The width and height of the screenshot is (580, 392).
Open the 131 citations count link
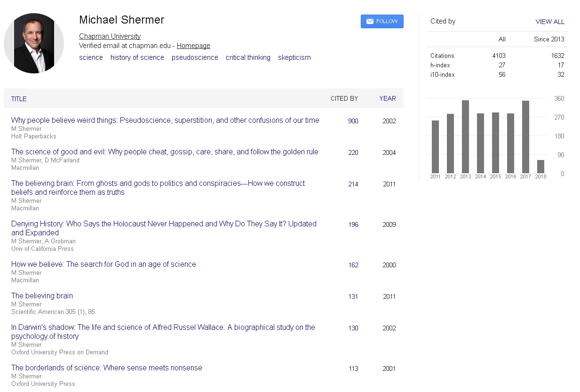coord(353,296)
